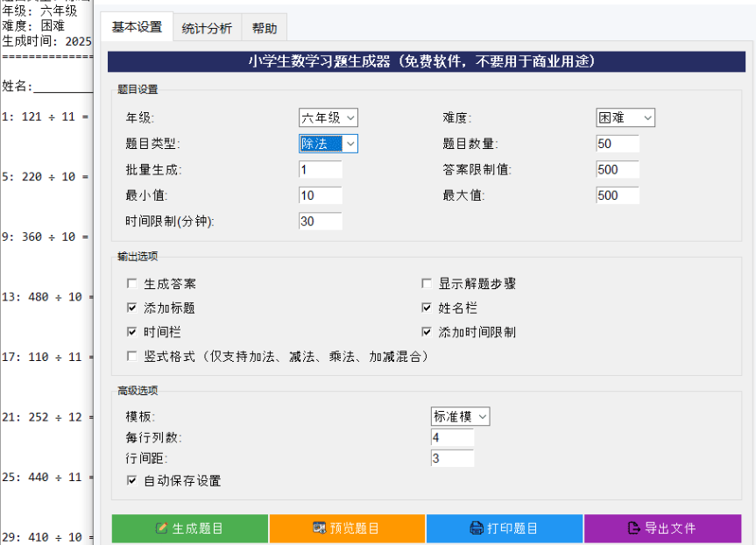The width and height of the screenshot is (756, 545).
Task: Click the 时间限制 minutes input field
Action: pyautogui.click(x=320, y=222)
